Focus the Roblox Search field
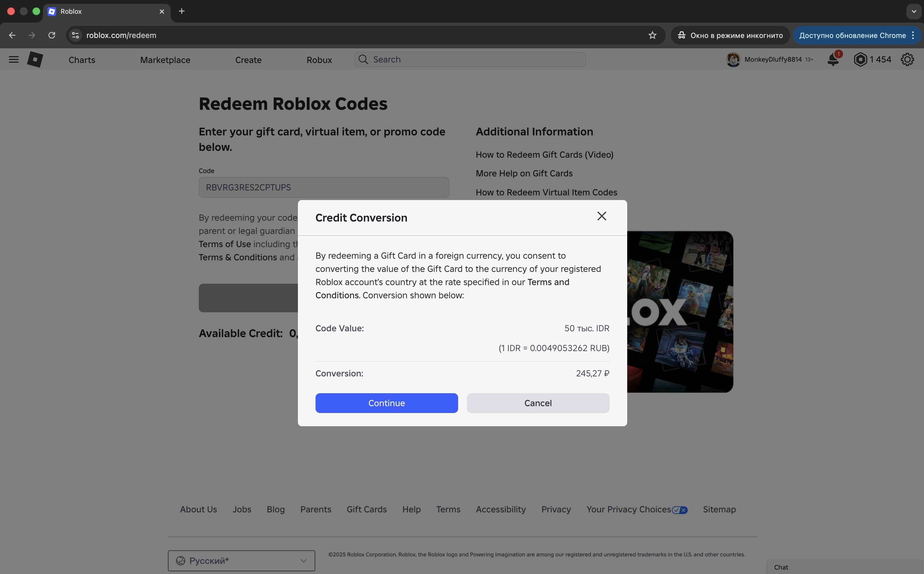Image resolution: width=924 pixels, height=574 pixels. point(470,60)
